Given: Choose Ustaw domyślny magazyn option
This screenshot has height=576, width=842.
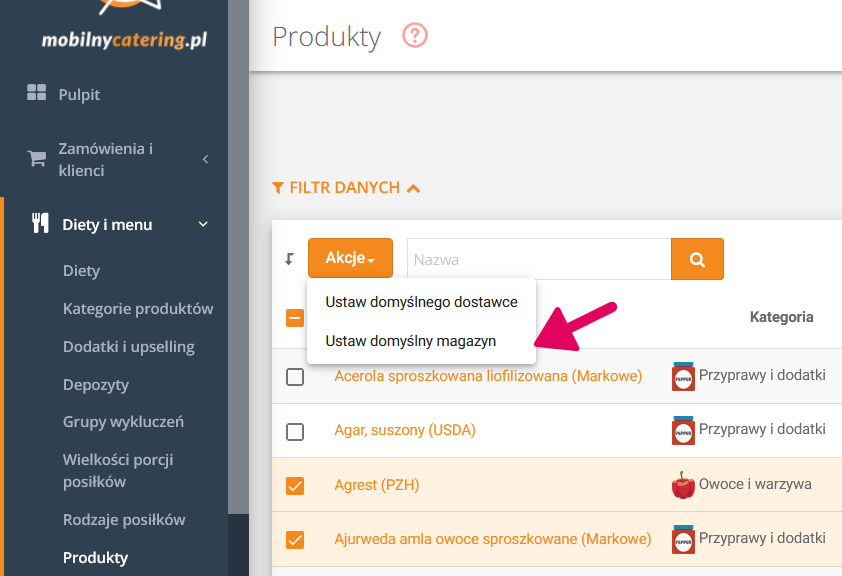Looking at the screenshot, I should point(410,341).
